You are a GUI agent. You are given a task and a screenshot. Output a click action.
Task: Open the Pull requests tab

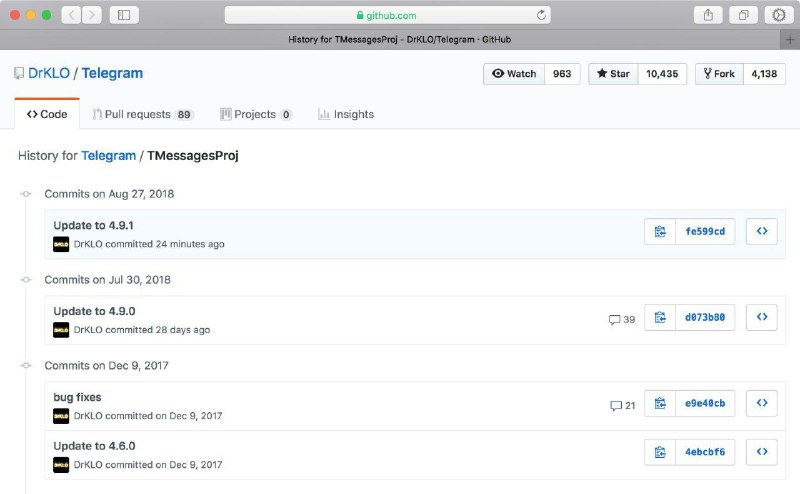click(x=142, y=114)
